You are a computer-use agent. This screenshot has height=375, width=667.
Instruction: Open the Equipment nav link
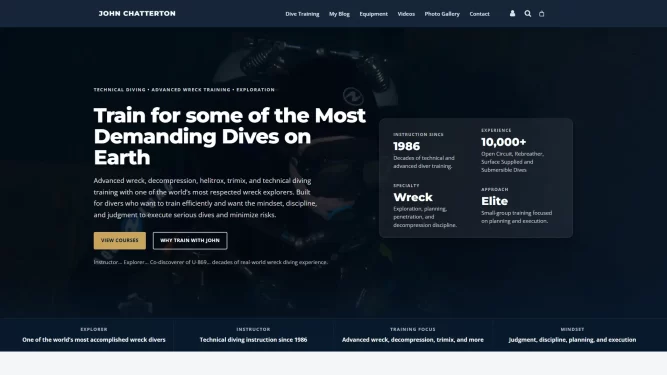pyautogui.click(x=373, y=14)
